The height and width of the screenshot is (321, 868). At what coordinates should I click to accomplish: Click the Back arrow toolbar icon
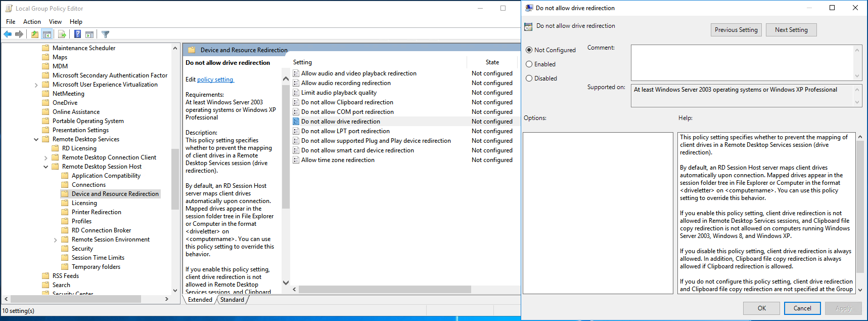(x=8, y=34)
